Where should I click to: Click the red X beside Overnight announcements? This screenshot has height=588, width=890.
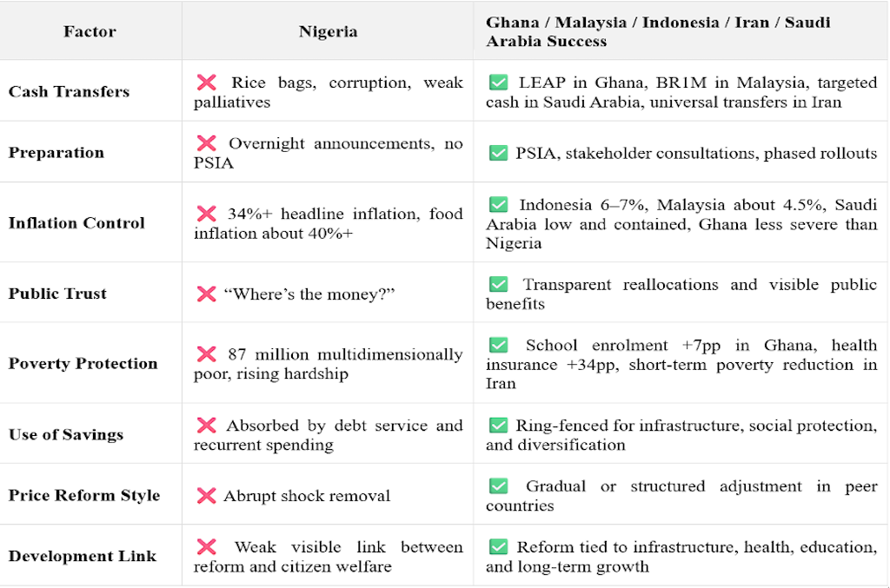[x=206, y=144]
